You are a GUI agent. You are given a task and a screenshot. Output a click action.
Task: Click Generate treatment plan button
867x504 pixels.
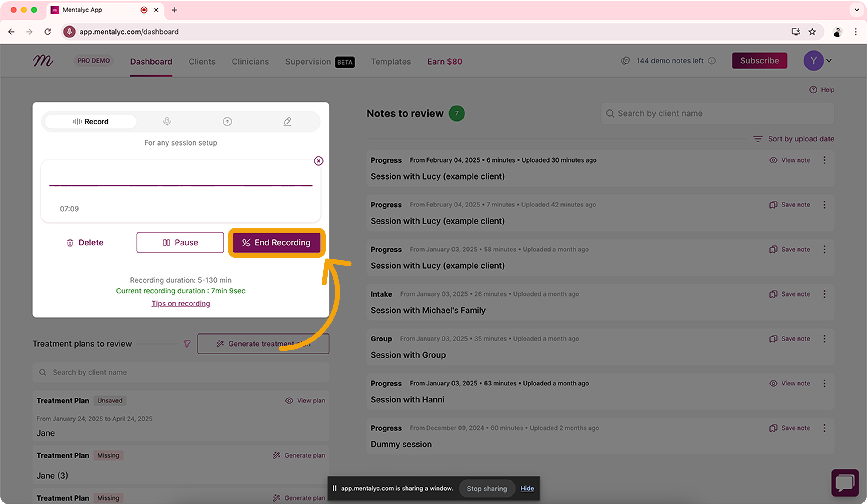263,344
